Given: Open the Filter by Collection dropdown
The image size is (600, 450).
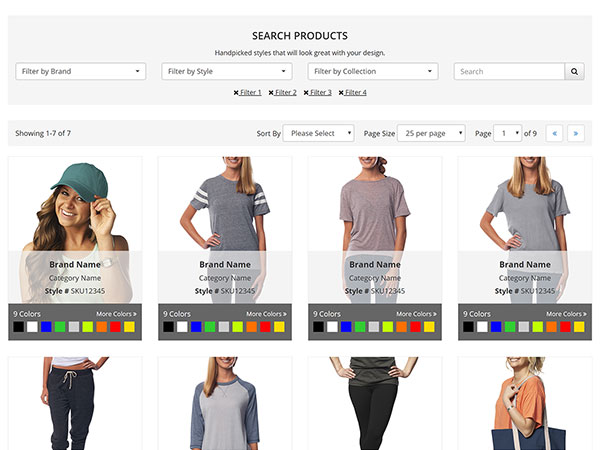Looking at the screenshot, I should coord(373,72).
